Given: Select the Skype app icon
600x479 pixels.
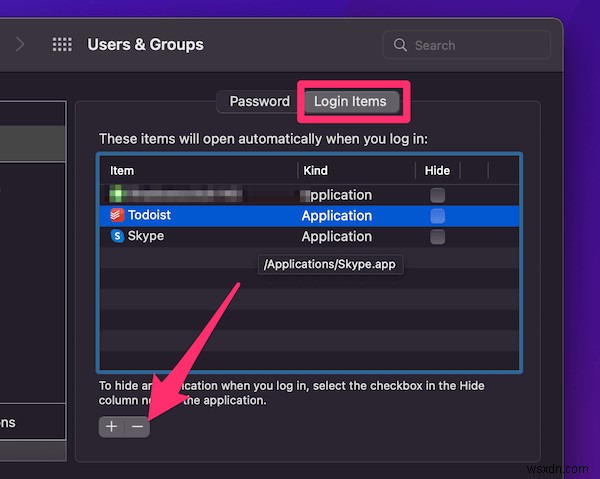Looking at the screenshot, I should click(x=117, y=237).
